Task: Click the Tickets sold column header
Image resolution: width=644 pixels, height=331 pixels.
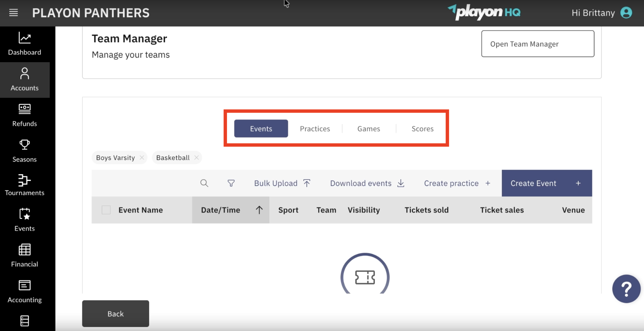Action: (x=426, y=210)
